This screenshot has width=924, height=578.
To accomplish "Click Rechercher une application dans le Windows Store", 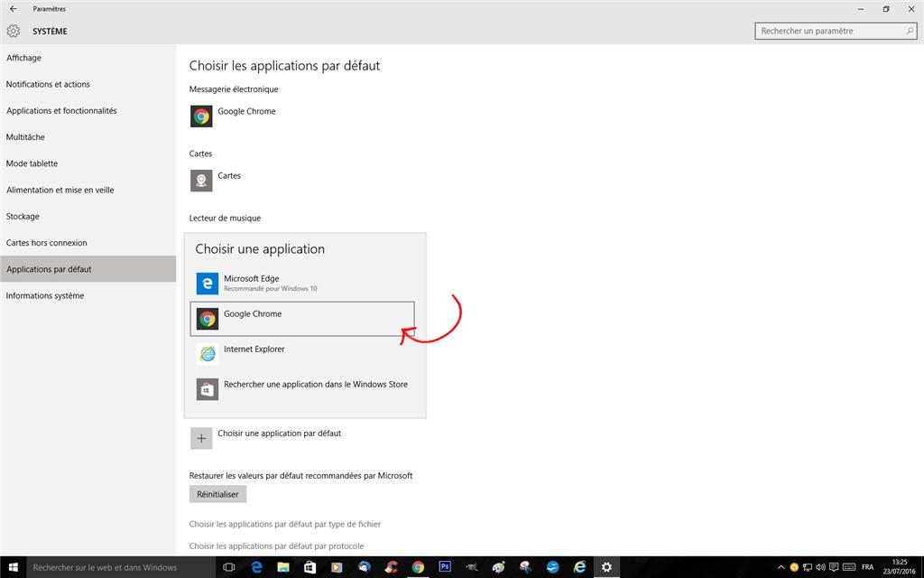I will pos(315,384).
